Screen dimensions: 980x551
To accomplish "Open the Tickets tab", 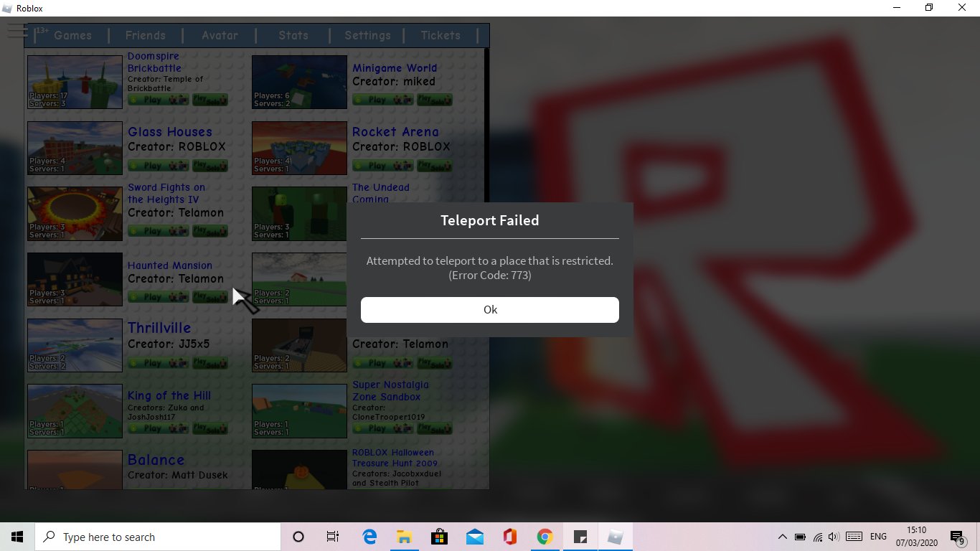I will [x=440, y=35].
